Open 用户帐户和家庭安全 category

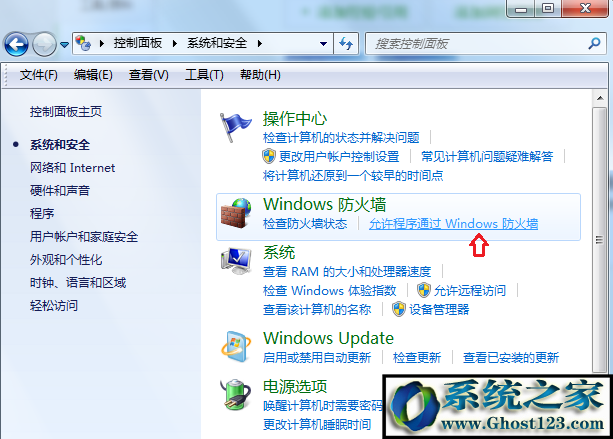[84, 237]
